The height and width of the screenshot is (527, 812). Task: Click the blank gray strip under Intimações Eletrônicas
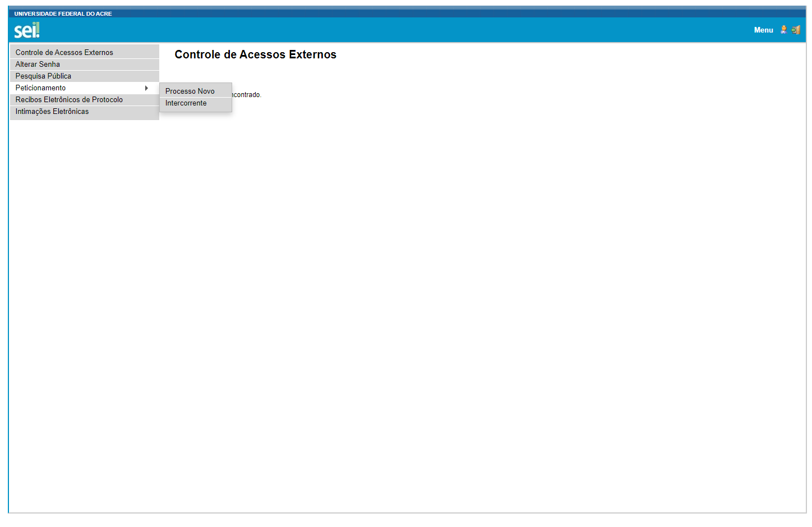pyautogui.click(x=84, y=118)
